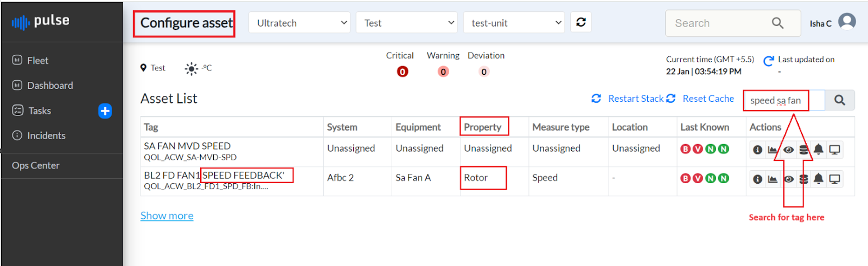
Task: Open monitor icon for SA FAN MVD SPEED
Action: coord(835,150)
